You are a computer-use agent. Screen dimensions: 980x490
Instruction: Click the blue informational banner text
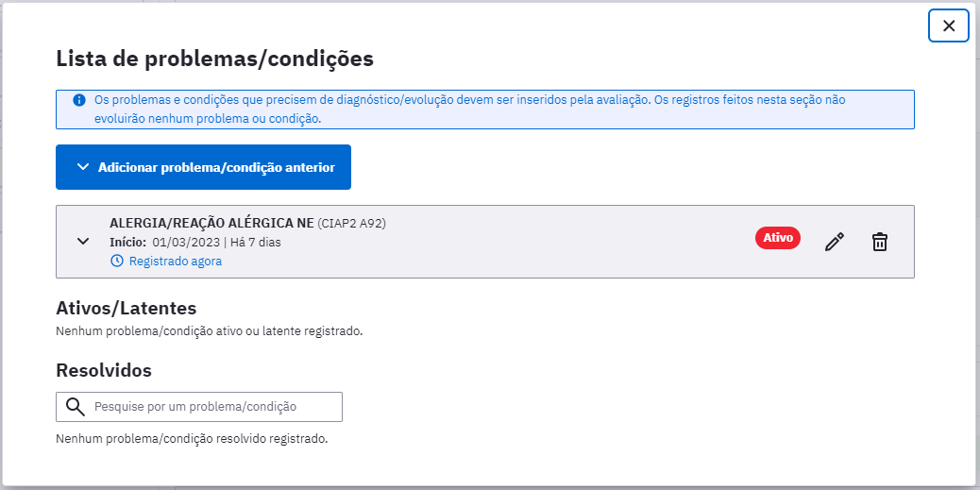click(469, 110)
